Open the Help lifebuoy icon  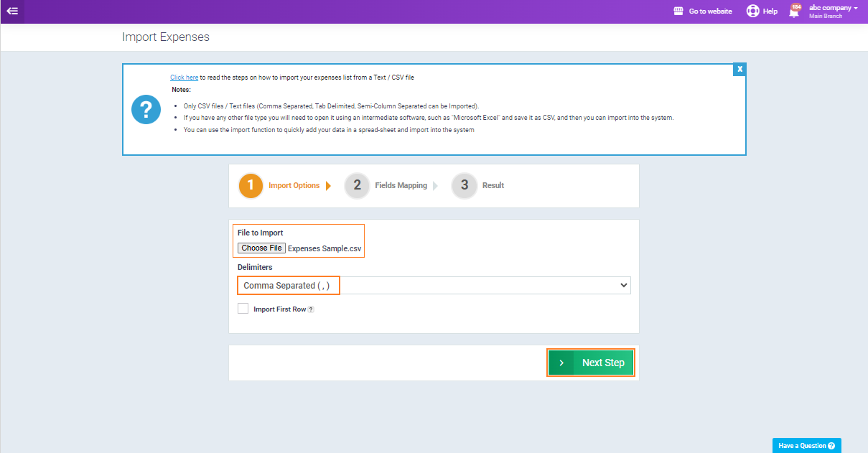pyautogui.click(x=752, y=11)
